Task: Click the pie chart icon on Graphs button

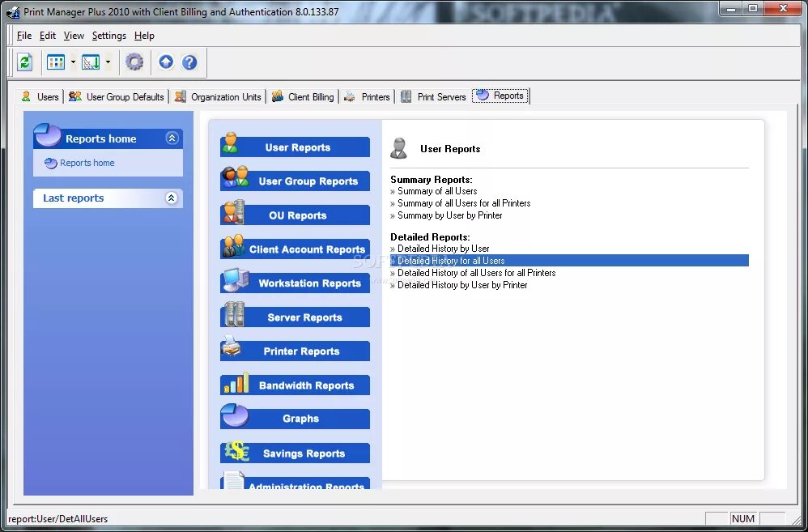Action: tap(235, 415)
